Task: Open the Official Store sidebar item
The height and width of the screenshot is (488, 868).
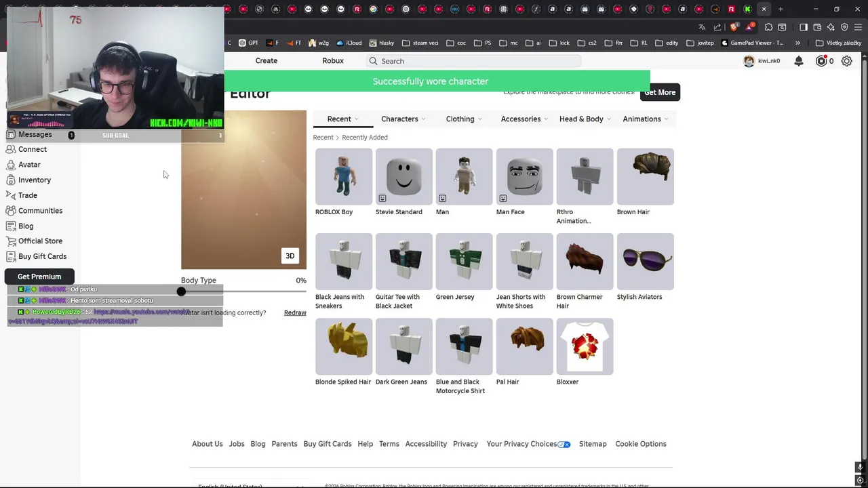Action: click(x=40, y=241)
